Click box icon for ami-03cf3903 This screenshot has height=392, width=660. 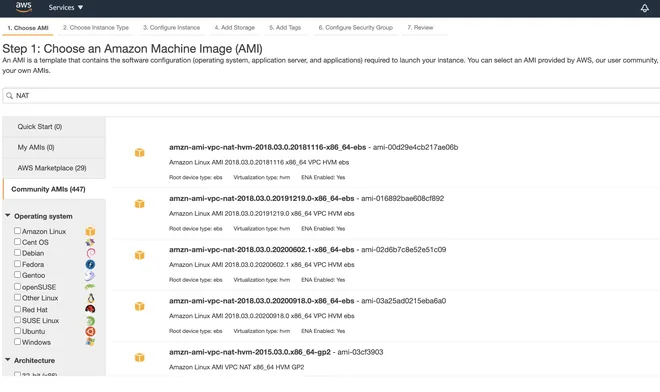[139, 357]
